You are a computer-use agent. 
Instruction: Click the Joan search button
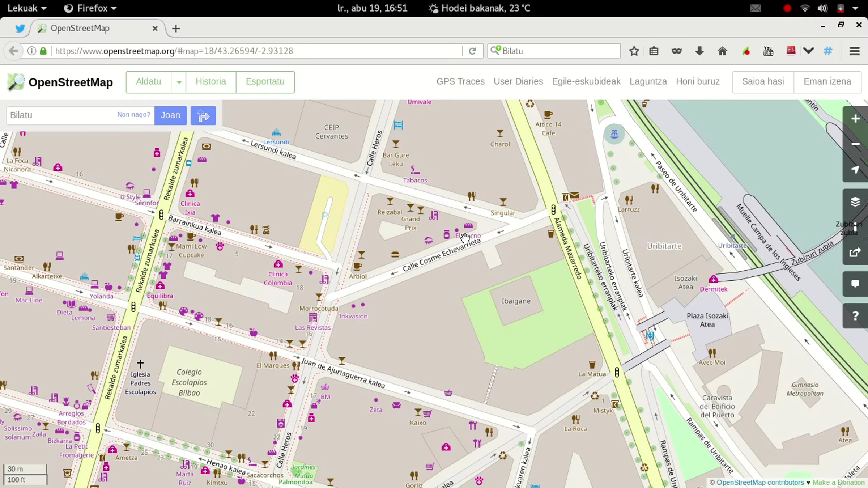pyautogui.click(x=170, y=115)
